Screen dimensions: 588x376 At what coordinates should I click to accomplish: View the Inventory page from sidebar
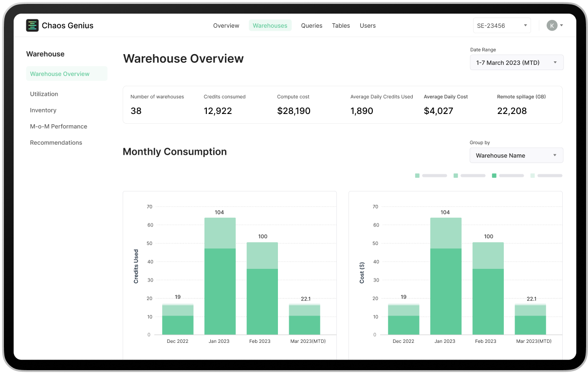(43, 110)
